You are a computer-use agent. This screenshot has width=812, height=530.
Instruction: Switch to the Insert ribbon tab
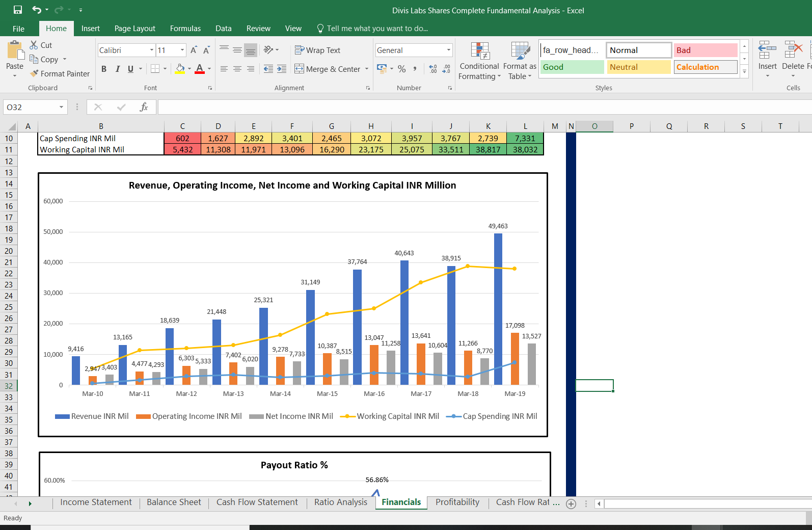[91, 29]
